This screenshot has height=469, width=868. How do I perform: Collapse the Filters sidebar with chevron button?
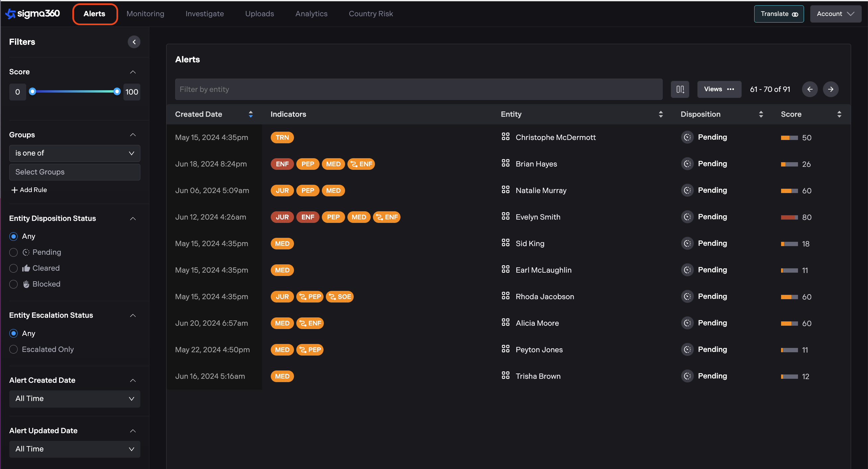click(134, 42)
